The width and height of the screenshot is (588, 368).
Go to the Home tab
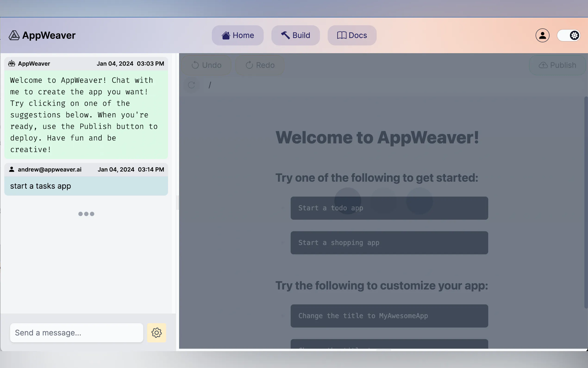238,35
